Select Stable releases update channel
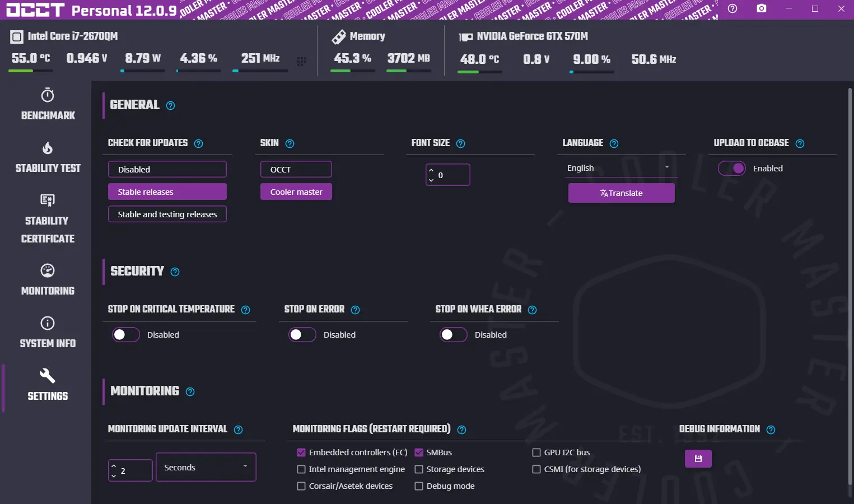The width and height of the screenshot is (854, 504). (167, 192)
